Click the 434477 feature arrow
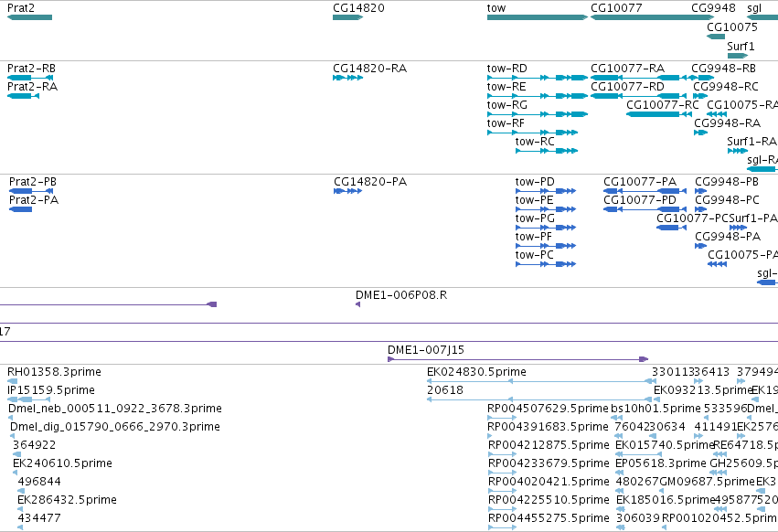The width and height of the screenshot is (778, 532). 20,527
